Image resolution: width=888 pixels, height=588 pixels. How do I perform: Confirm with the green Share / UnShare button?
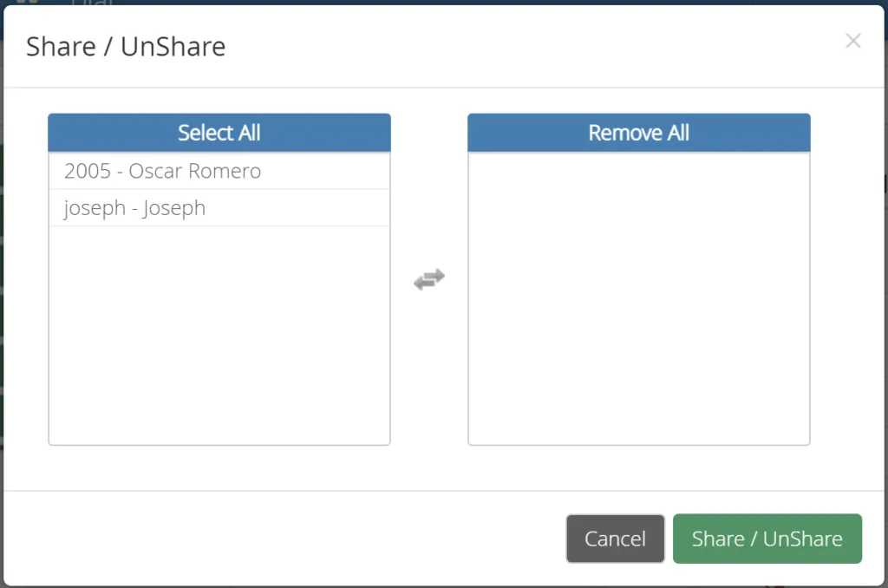click(767, 539)
